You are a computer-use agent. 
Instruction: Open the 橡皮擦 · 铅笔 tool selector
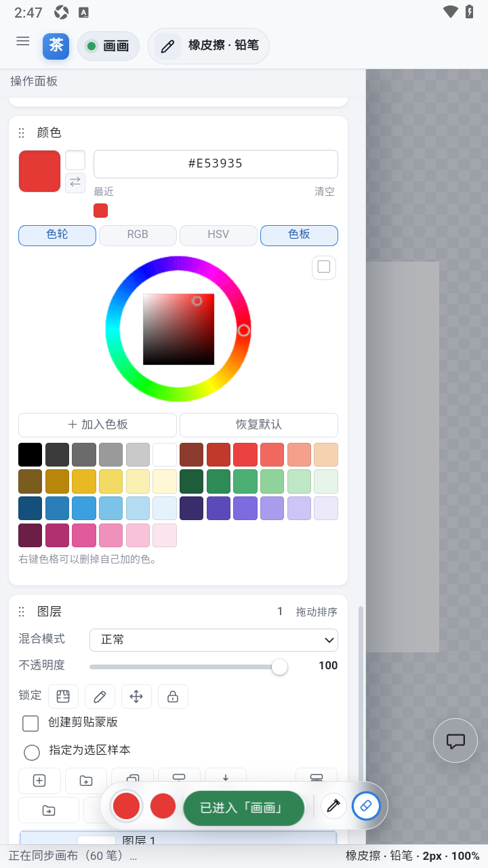[x=209, y=46]
